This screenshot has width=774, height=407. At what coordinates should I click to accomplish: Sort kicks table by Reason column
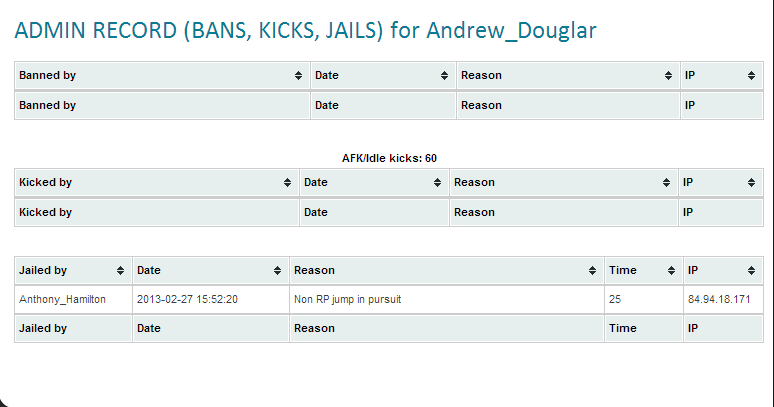(x=562, y=183)
